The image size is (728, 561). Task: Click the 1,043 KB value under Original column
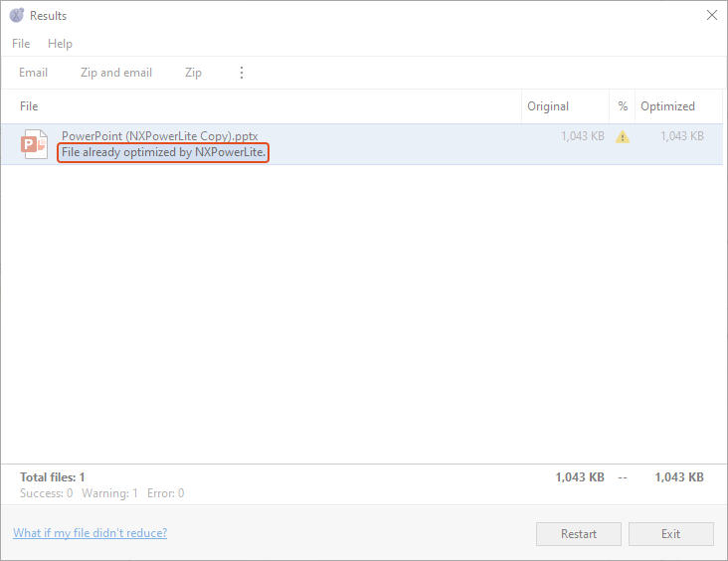[583, 136]
